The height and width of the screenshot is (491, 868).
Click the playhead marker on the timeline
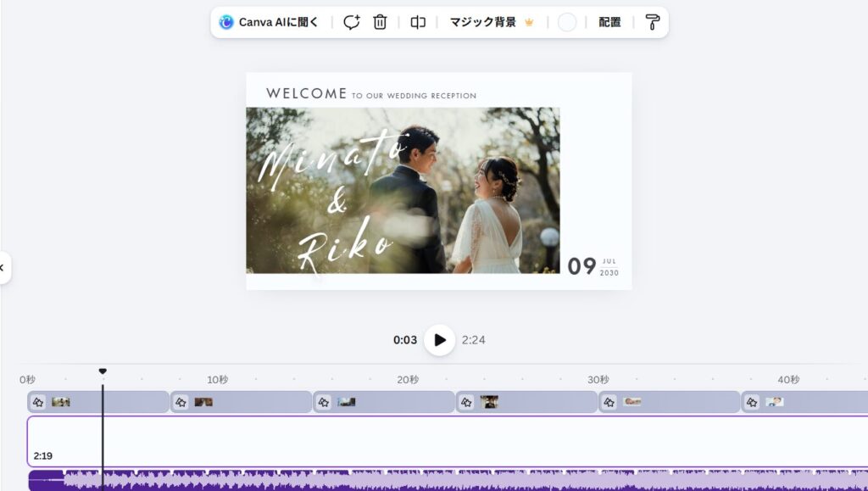(103, 371)
